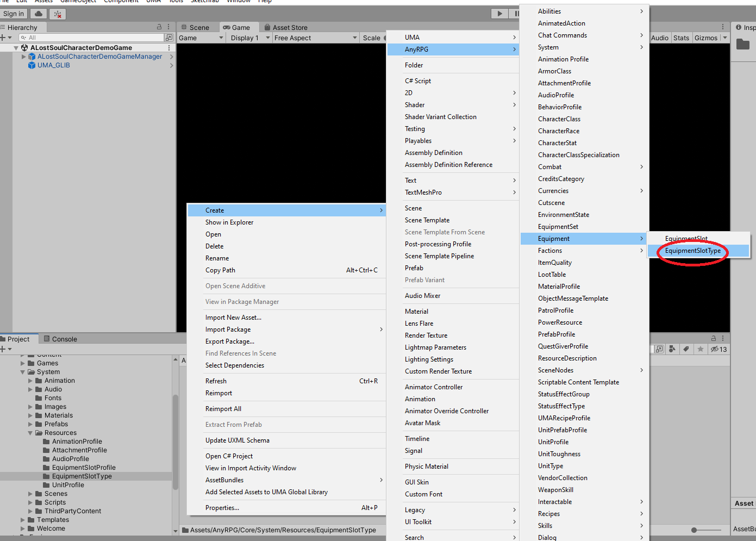Adjust the Project icon size slider
The height and width of the screenshot is (541, 756).
(707, 530)
